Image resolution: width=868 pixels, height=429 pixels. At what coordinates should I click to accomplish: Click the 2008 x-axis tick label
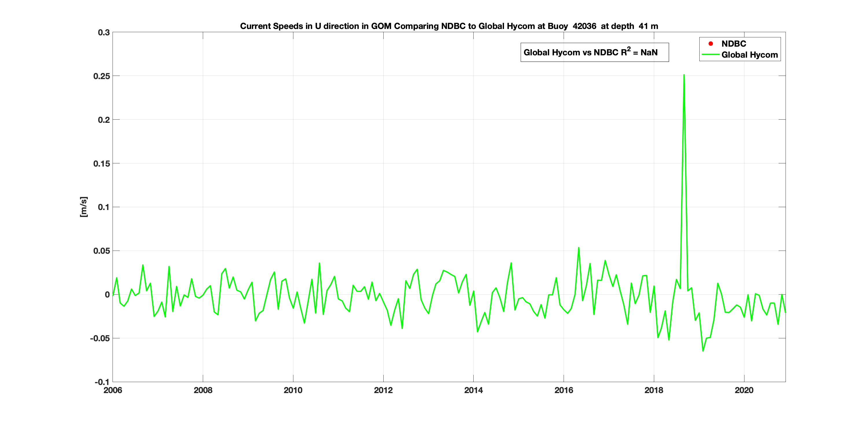(203, 390)
